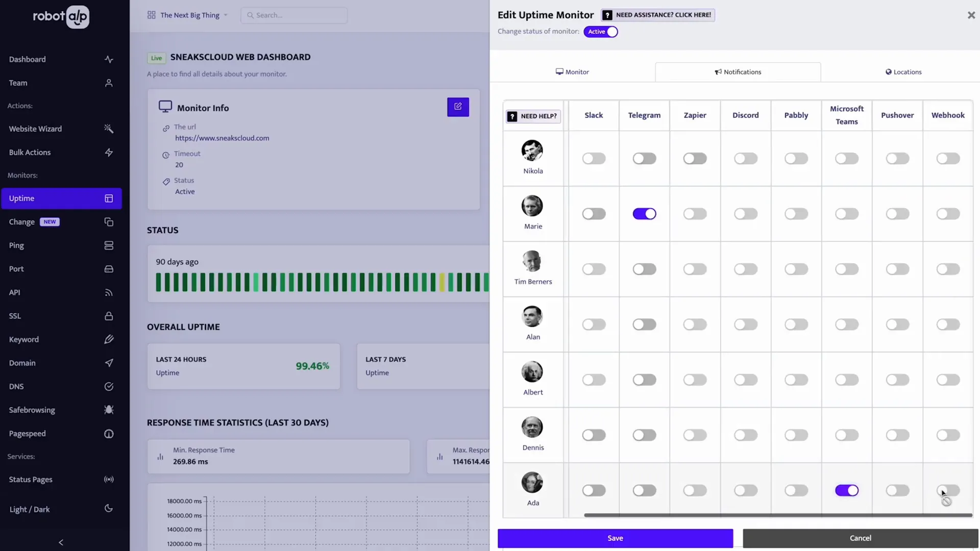The width and height of the screenshot is (980, 551).
Task: Click the Port drive icon
Action: [x=109, y=269]
